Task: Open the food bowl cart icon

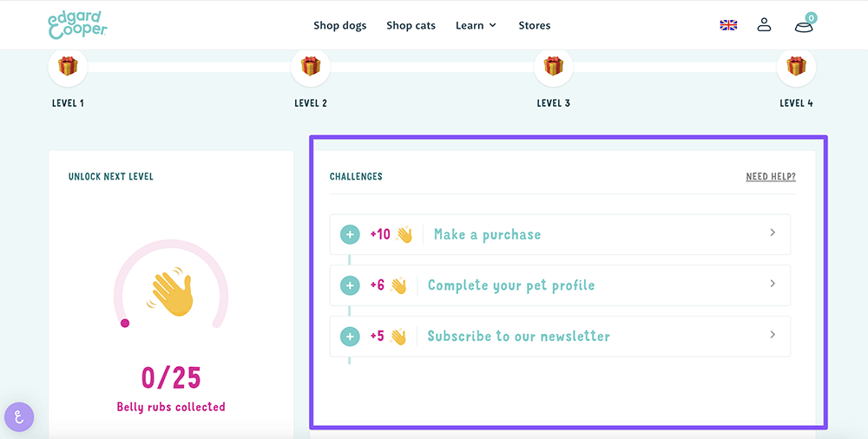Action: pos(805,23)
